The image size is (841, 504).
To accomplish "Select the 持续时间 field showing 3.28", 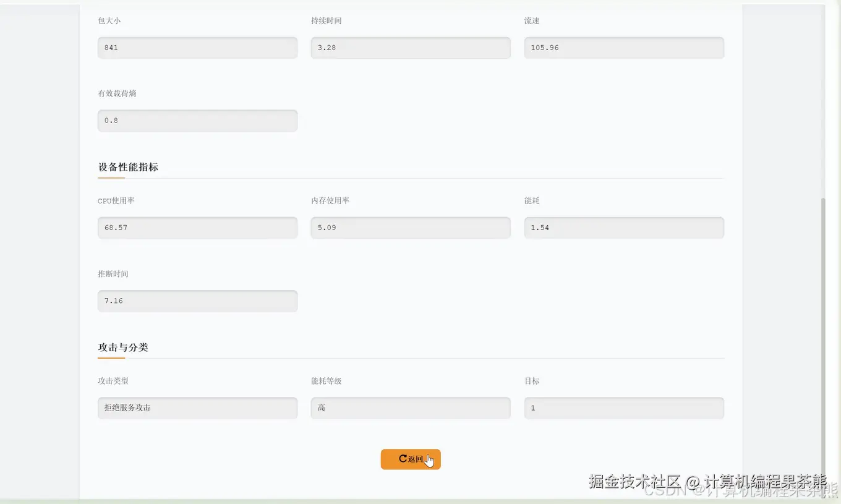I will tap(411, 48).
